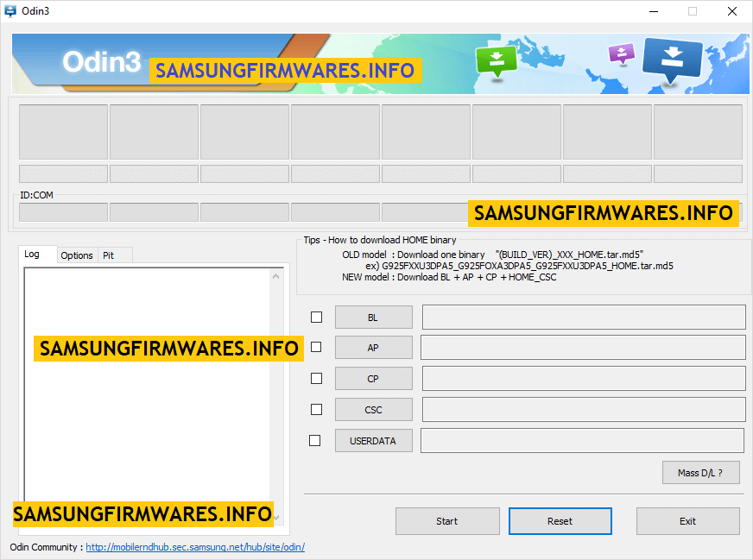This screenshot has width=753, height=560.
Task: Select a USERDATA file
Action: pos(374,441)
